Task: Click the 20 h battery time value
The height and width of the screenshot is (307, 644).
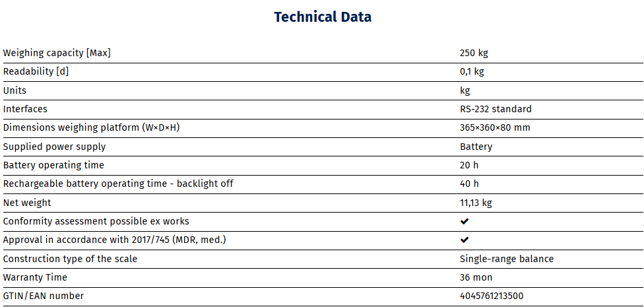Action: [x=469, y=165]
